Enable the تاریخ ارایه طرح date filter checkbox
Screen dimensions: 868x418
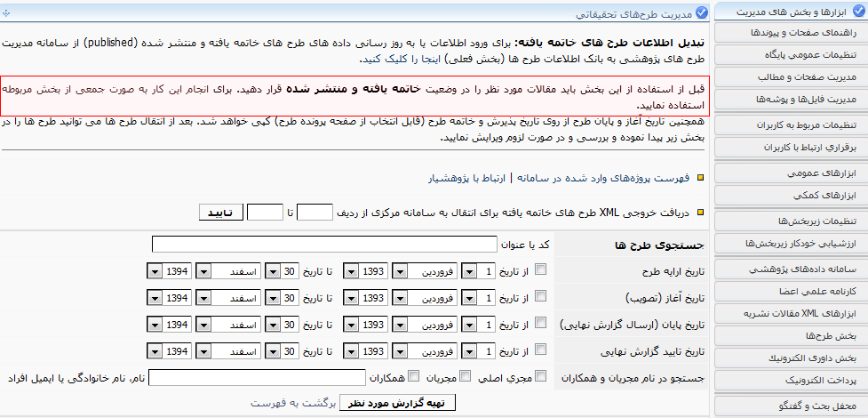tap(541, 270)
